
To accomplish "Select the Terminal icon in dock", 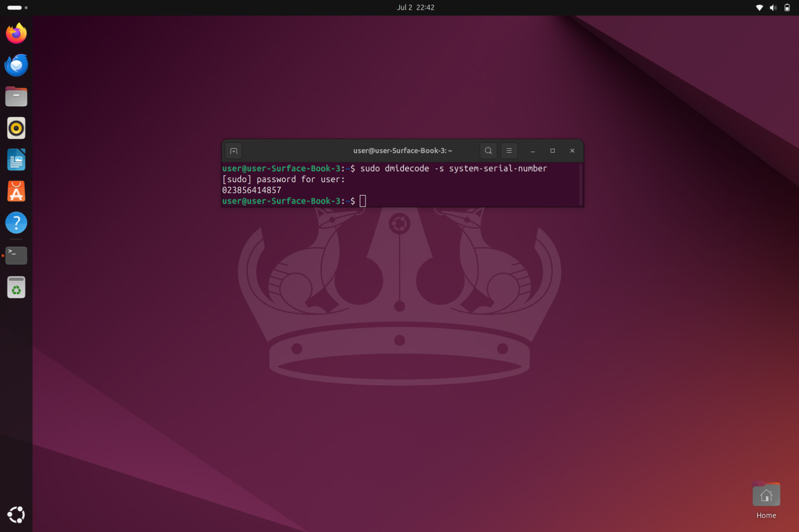I will 16,256.
